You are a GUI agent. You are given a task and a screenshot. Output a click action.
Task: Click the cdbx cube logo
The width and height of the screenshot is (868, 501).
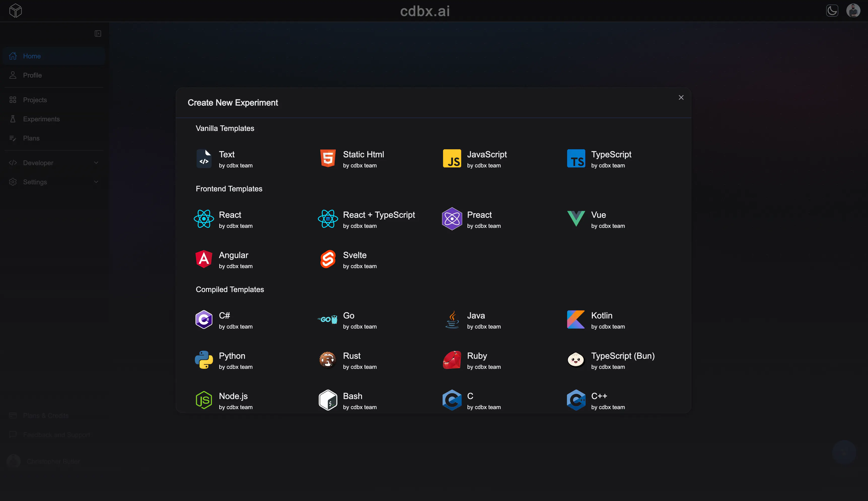click(x=15, y=11)
